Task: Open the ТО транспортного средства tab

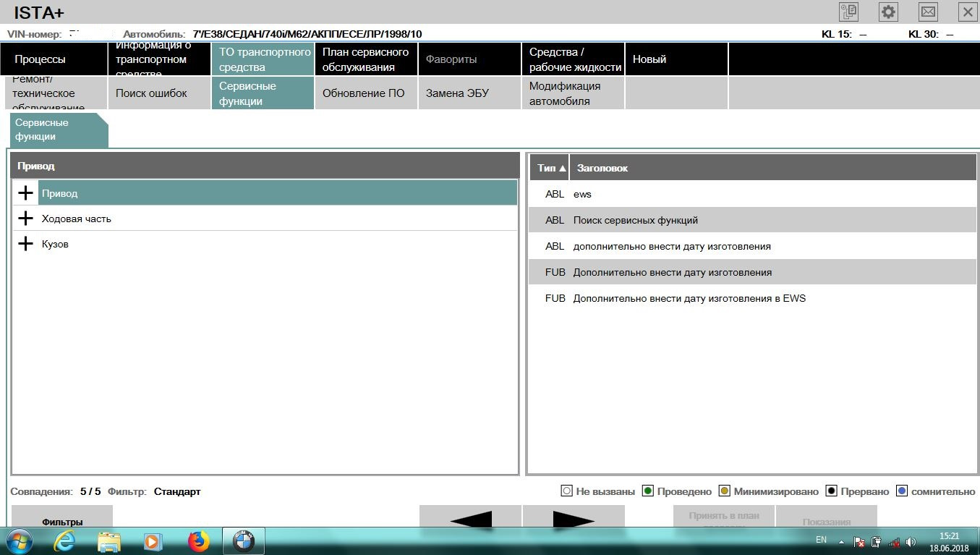Action: (x=263, y=59)
